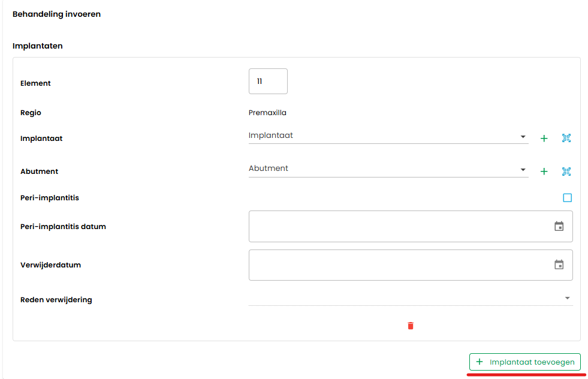Click inside the Peri-implantitis datum text field

coord(400,226)
